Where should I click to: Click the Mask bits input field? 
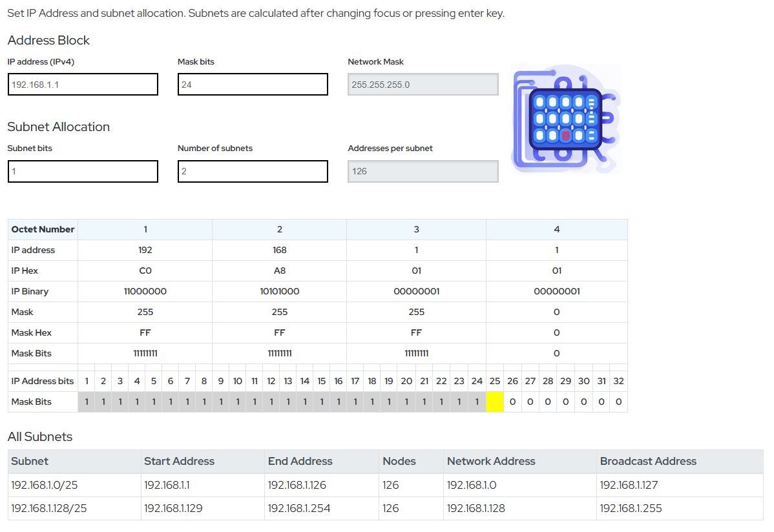[253, 85]
